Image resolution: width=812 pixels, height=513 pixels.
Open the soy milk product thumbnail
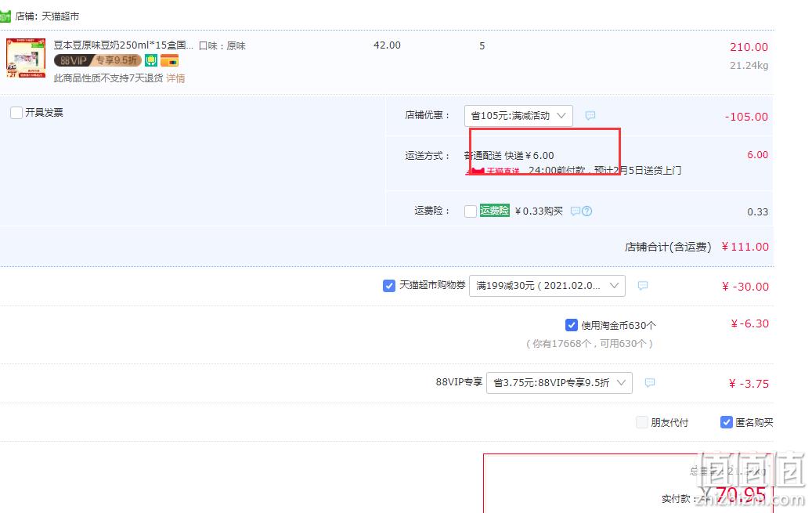[26, 58]
